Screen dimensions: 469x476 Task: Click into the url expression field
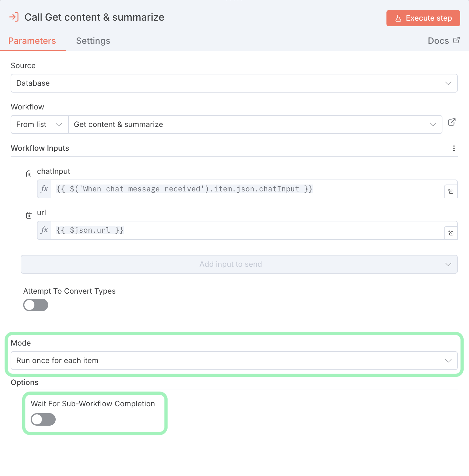tap(247, 230)
